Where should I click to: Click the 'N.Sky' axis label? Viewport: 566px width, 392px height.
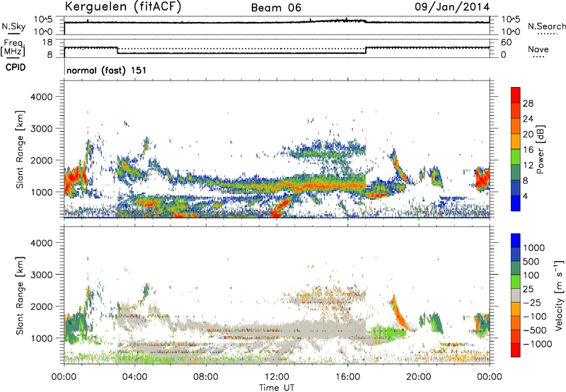pyautogui.click(x=13, y=26)
